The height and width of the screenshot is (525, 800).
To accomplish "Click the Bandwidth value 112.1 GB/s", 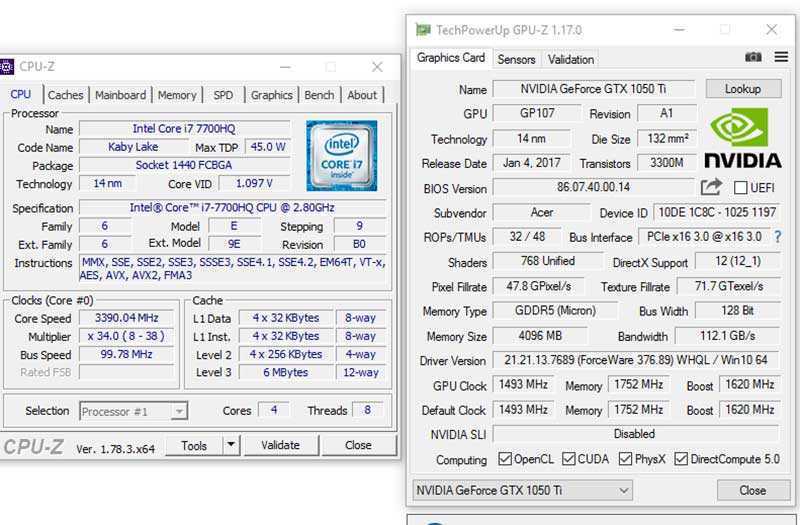I will 727,336.
